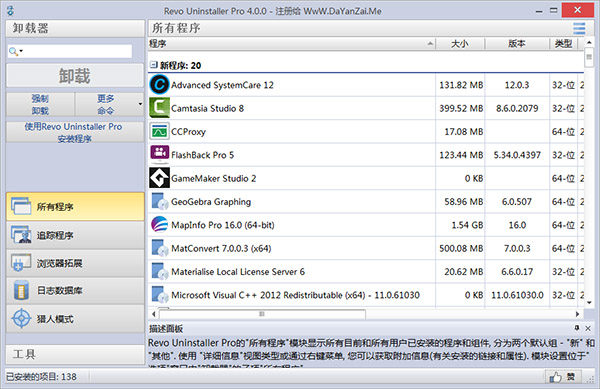Open the 所有程序 module
The width and height of the screenshot is (600, 389).
(75, 207)
